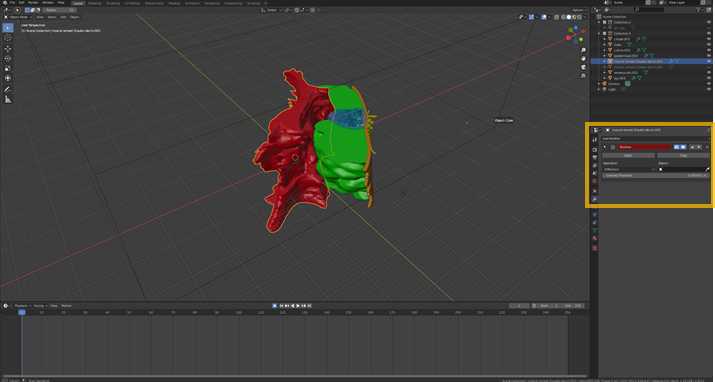The width and height of the screenshot is (715, 382).
Task: Click the boolean Object input field
Action: coord(682,169)
